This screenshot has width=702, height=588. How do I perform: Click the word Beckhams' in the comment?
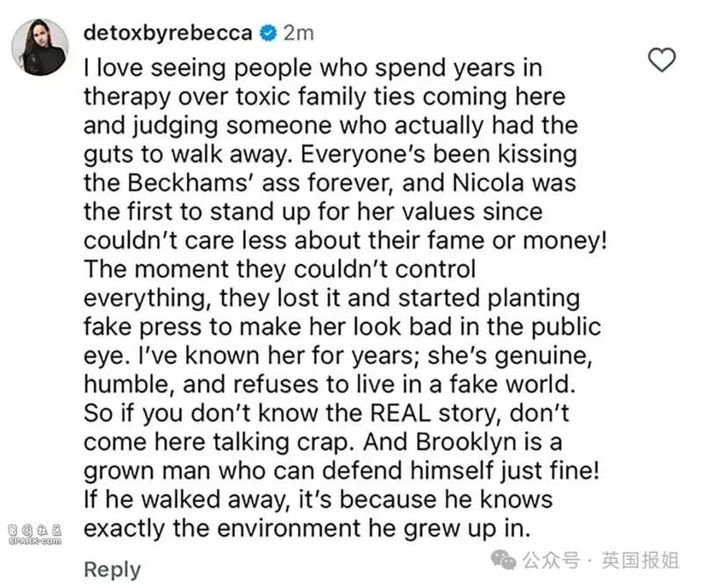[x=186, y=184]
